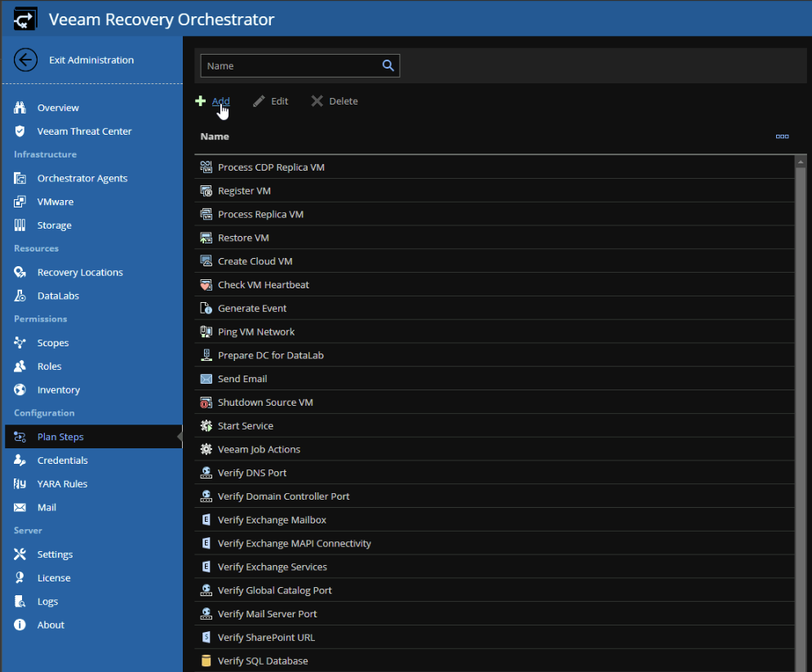The width and height of the screenshot is (812, 672).
Task: Open the License page
Action: point(54,578)
